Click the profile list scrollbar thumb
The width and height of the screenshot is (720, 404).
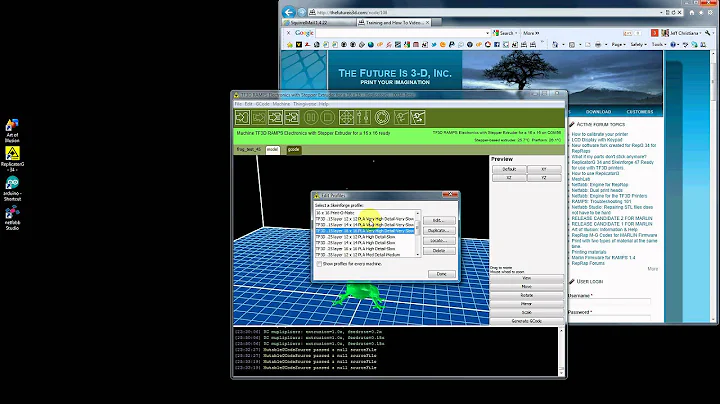tap(417, 226)
